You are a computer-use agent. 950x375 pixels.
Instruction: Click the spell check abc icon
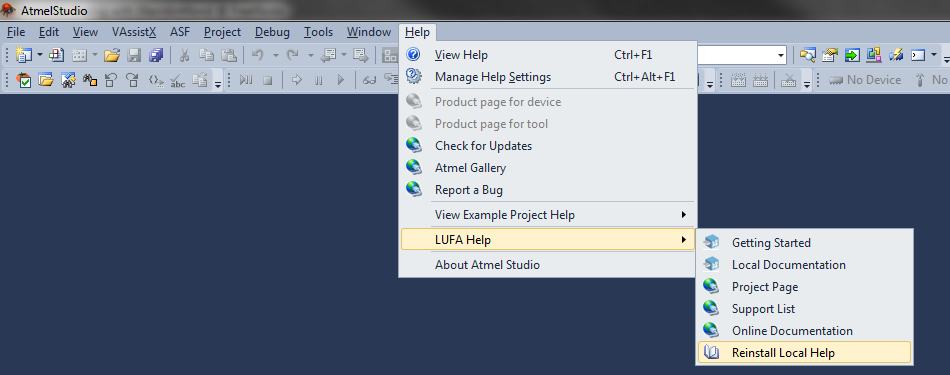[x=178, y=80]
